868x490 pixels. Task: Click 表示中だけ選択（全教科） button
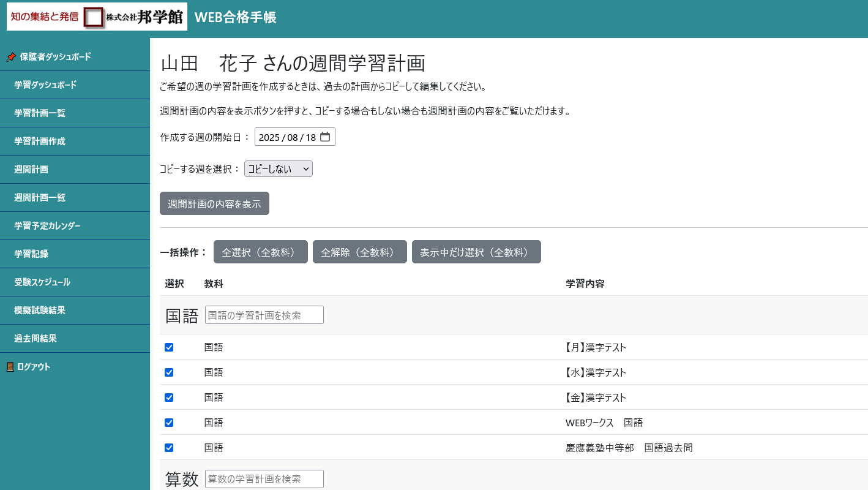tap(476, 252)
